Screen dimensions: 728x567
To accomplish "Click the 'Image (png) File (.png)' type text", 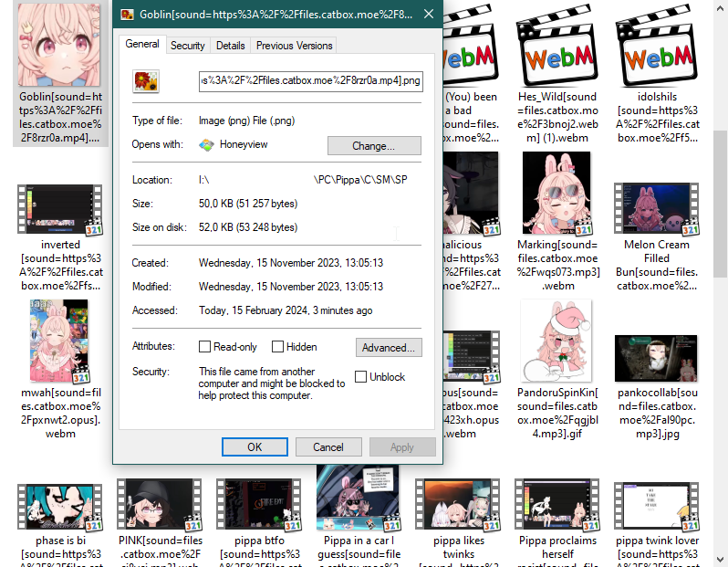I will tap(246, 121).
